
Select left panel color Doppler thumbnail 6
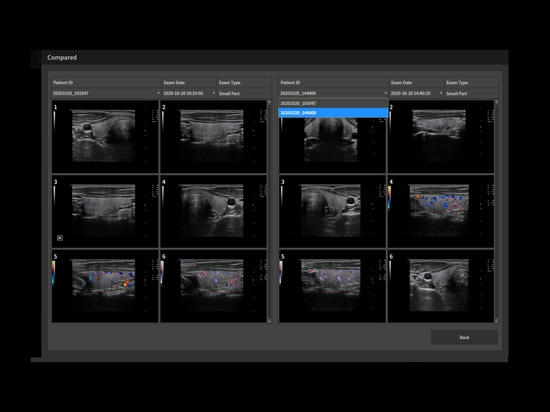[213, 286]
